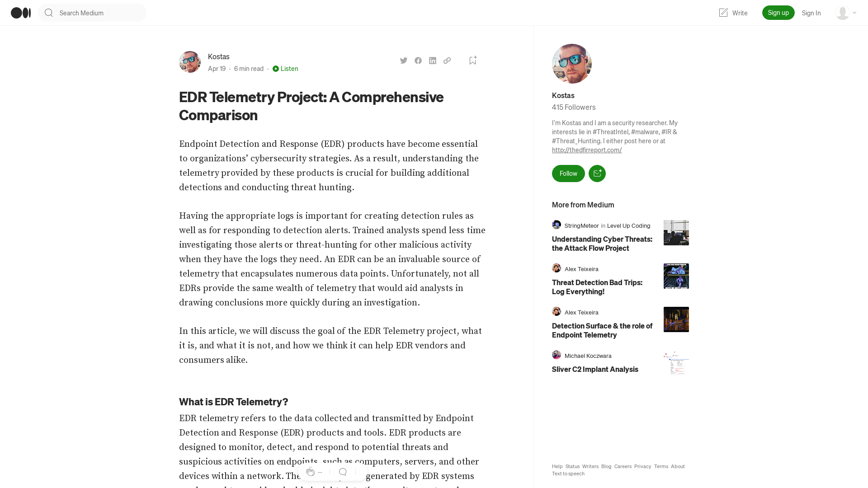This screenshot has width=868, height=488.
Task: Click the Write tab in the top navigation
Action: pos(733,13)
